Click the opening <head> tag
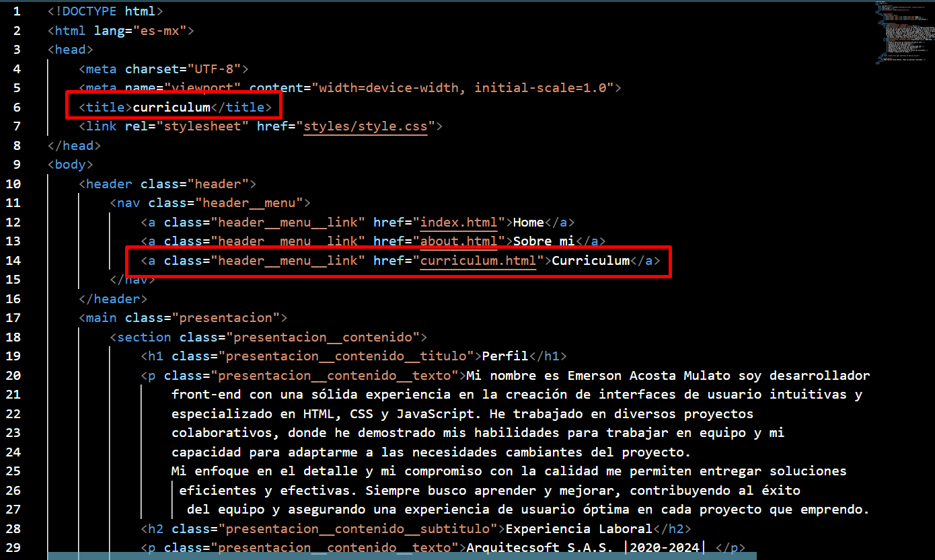 point(70,49)
